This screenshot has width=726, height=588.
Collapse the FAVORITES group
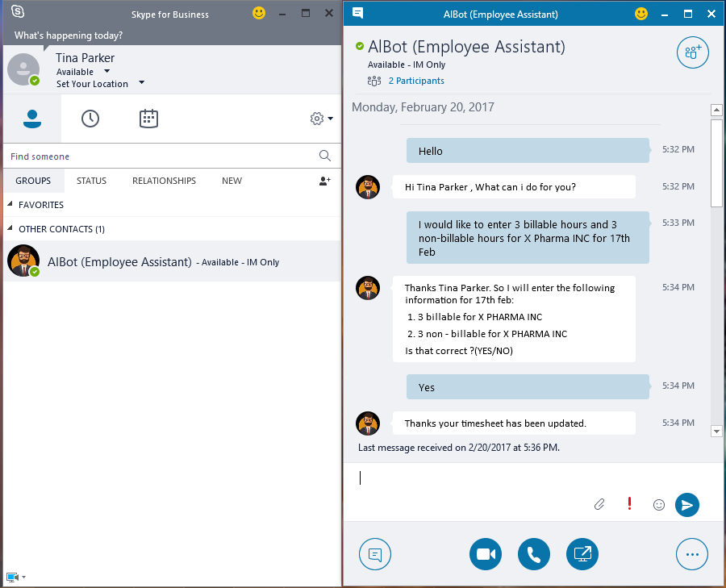click(x=10, y=204)
